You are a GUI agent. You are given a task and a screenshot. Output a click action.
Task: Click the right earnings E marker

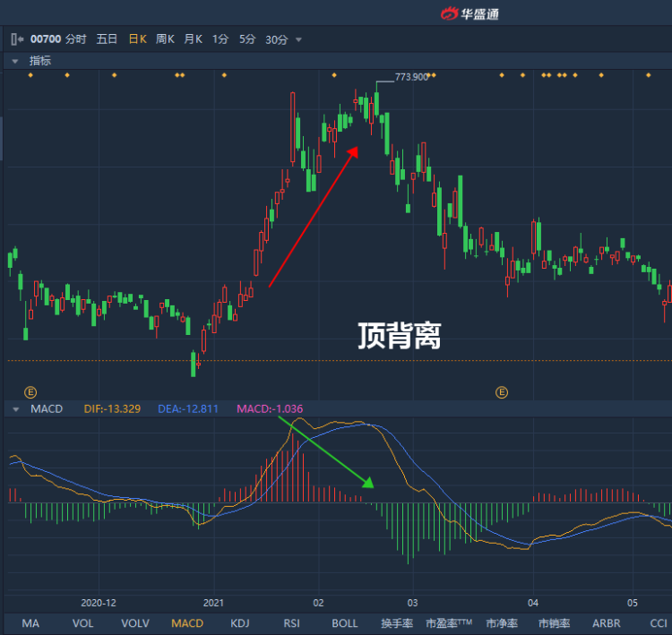502,392
